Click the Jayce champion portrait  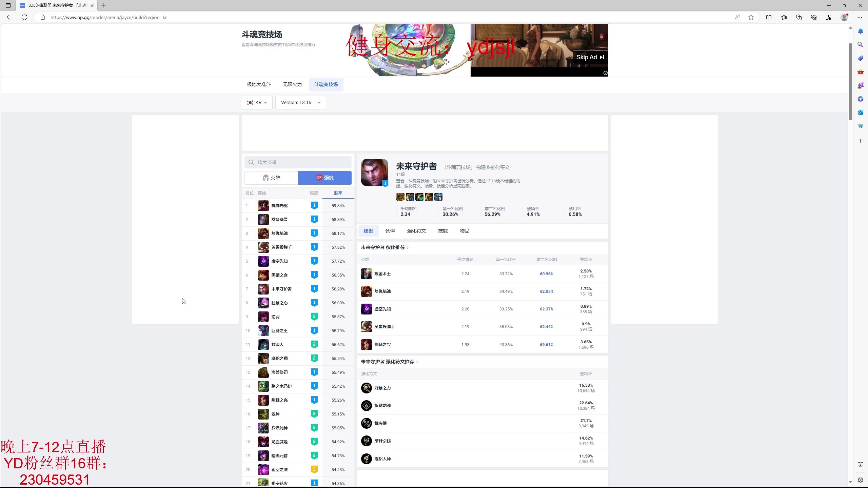coord(374,172)
